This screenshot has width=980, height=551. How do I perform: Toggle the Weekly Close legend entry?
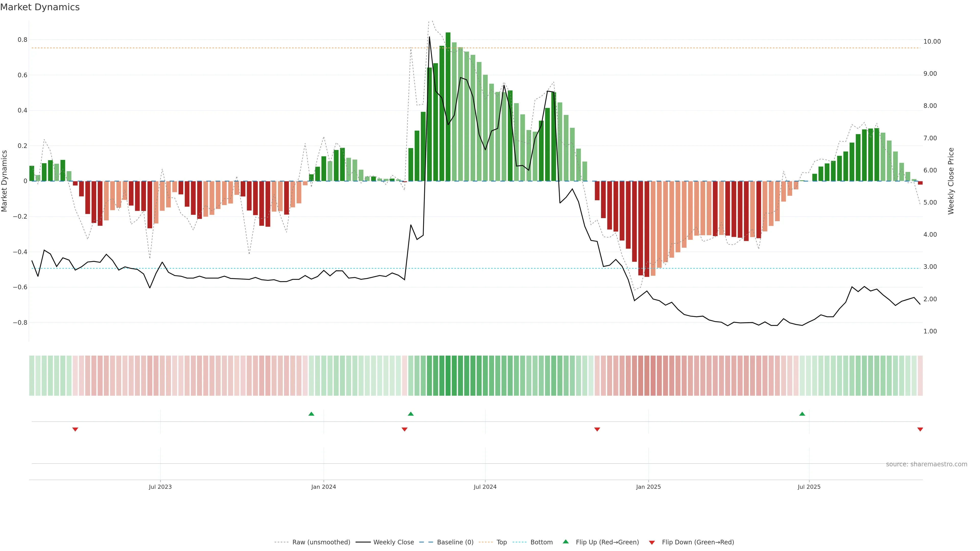tap(393, 542)
